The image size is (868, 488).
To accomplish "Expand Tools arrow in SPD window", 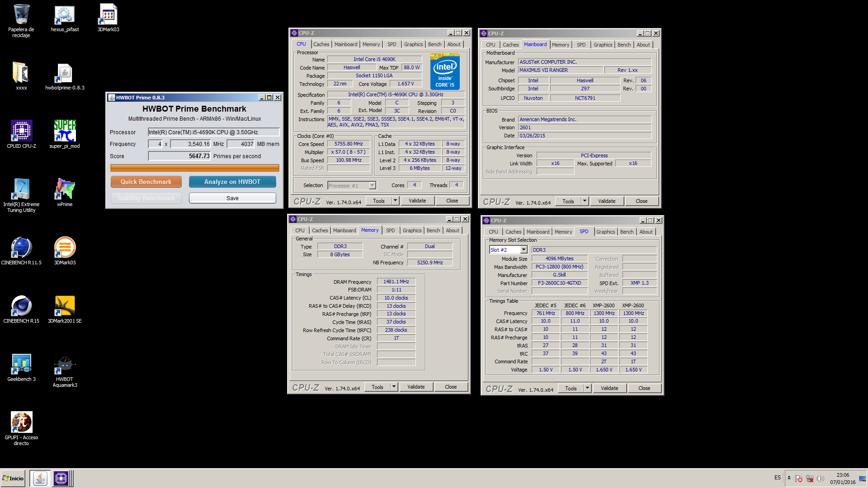I will [x=587, y=388].
